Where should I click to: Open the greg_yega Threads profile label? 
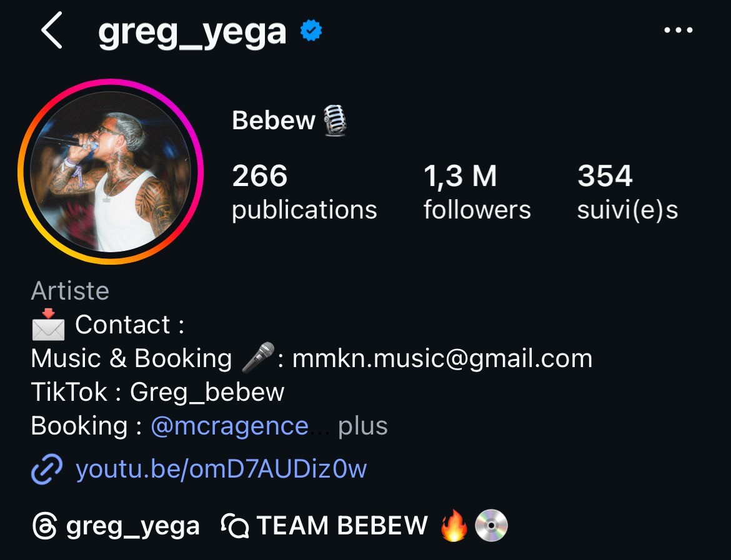[x=132, y=526]
